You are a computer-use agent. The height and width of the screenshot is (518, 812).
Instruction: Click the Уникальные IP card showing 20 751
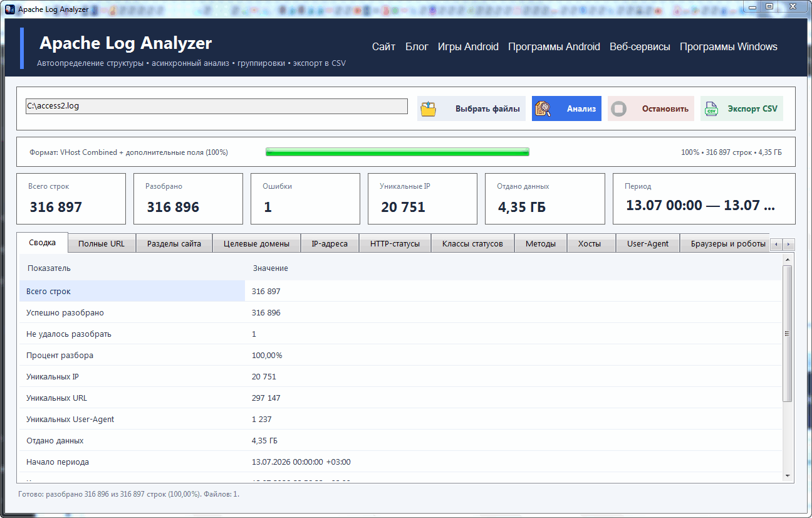422,199
